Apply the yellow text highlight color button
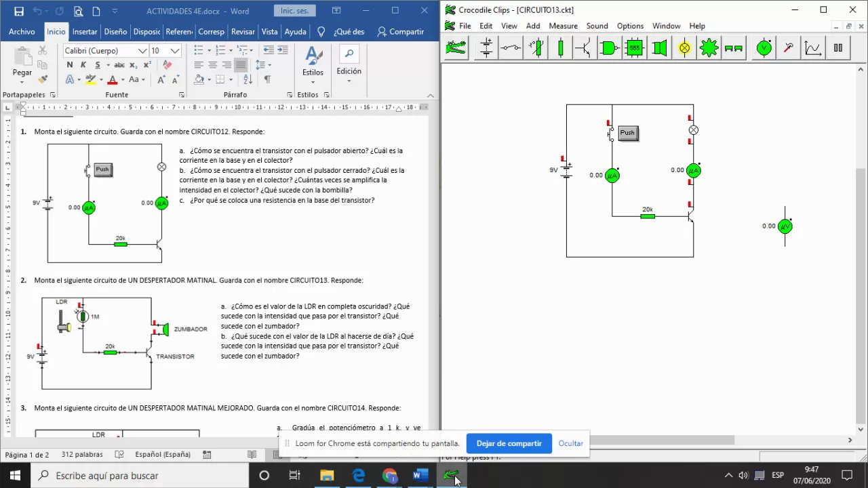The height and width of the screenshot is (488, 868). (90, 79)
